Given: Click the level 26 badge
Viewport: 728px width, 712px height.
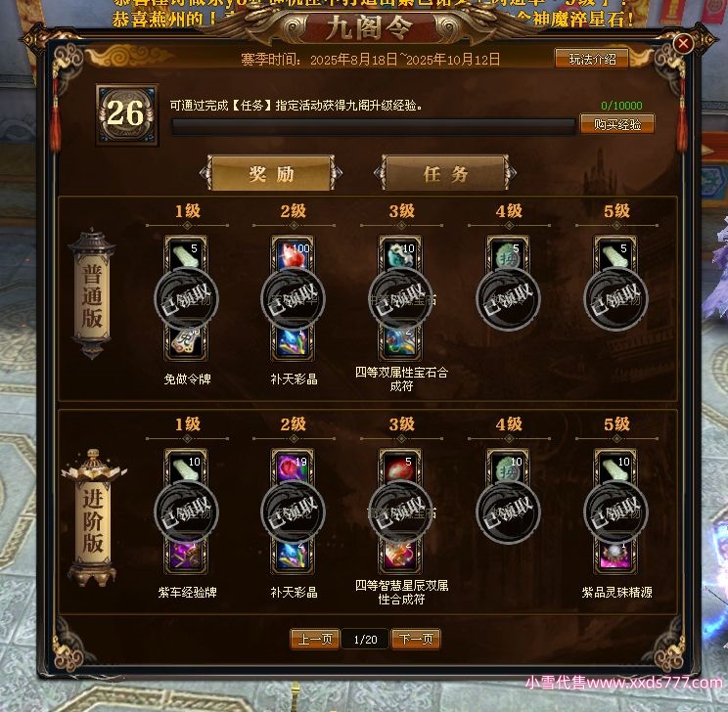Looking at the screenshot, I should click(126, 114).
